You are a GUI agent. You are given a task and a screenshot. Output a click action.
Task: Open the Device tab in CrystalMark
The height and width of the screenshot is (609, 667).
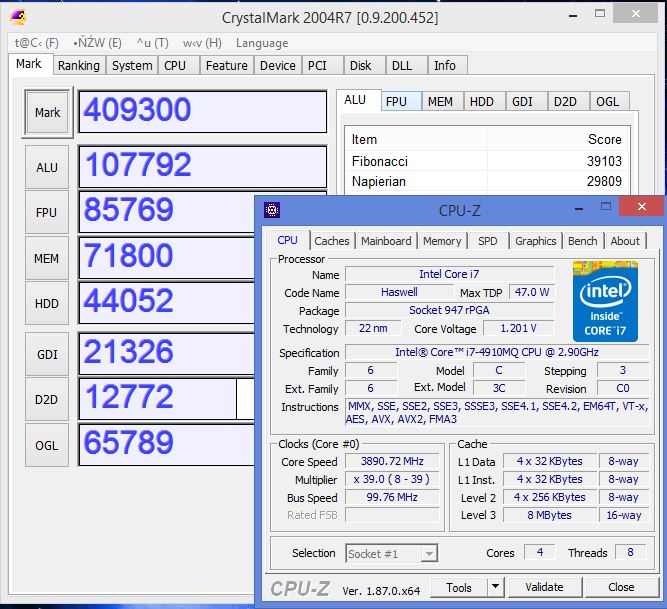278,65
